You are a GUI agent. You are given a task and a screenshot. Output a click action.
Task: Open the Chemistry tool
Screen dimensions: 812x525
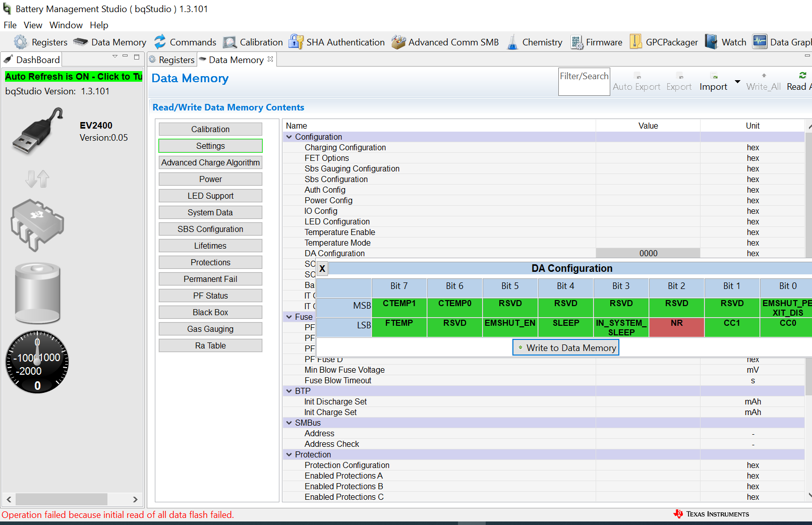pos(535,42)
